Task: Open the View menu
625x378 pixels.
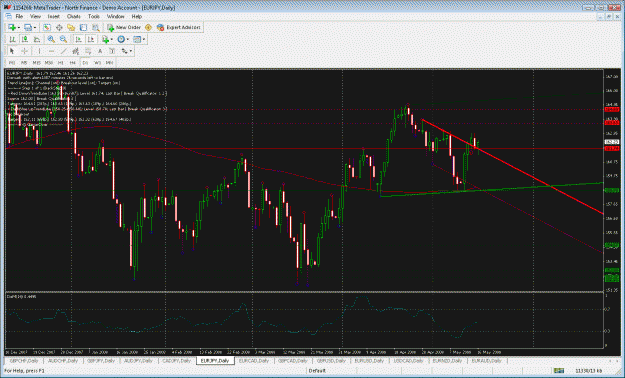Action: coord(35,16)
